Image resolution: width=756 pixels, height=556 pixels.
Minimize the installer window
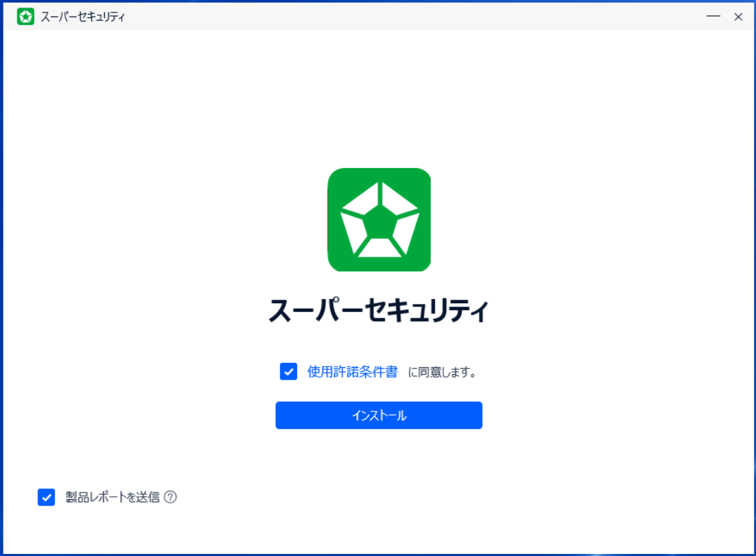tap(713, 17)
